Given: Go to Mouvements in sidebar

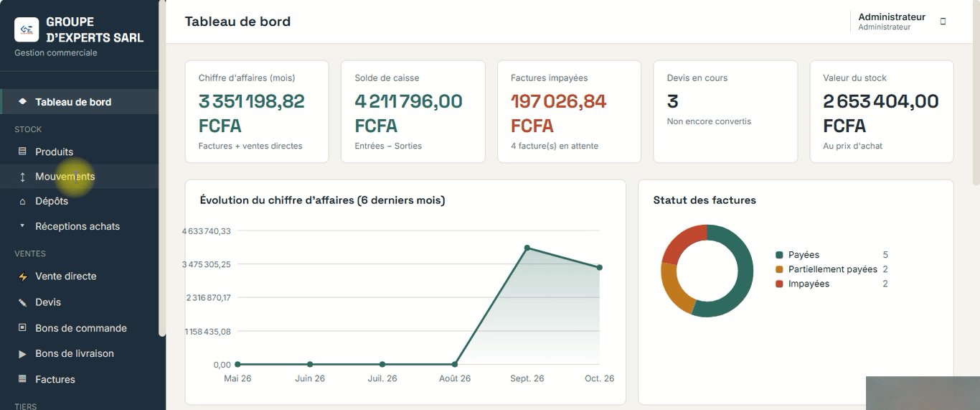Looking at the screenshot, I should 79,177.
